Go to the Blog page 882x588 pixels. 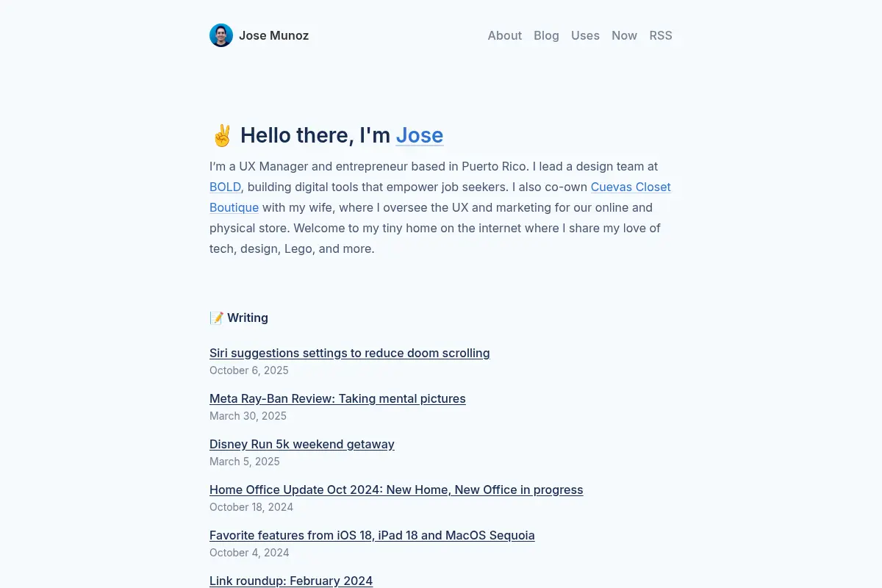[546, 35]
